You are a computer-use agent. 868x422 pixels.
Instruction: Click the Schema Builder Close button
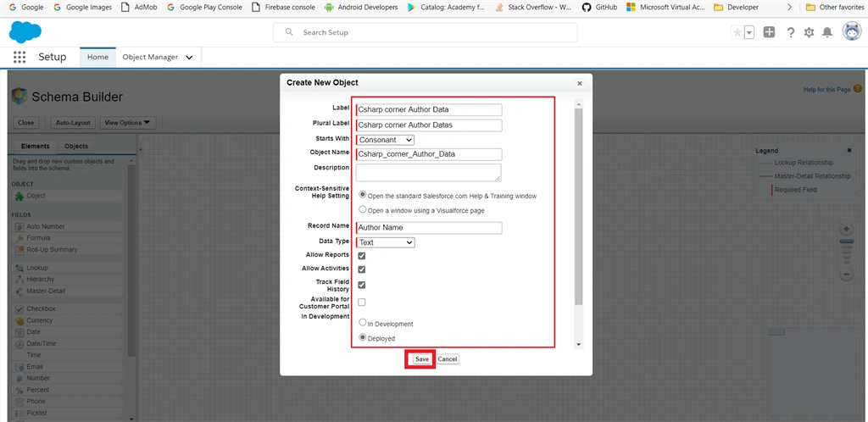tap(25, 123)
